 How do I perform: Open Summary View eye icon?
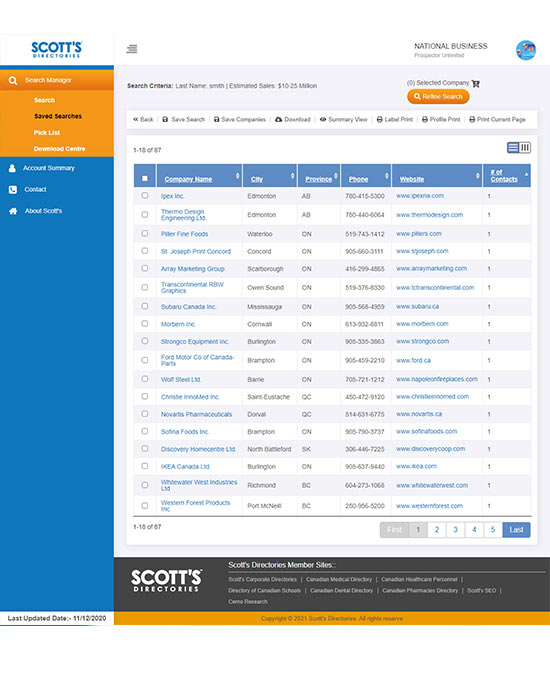coord(323,119)
